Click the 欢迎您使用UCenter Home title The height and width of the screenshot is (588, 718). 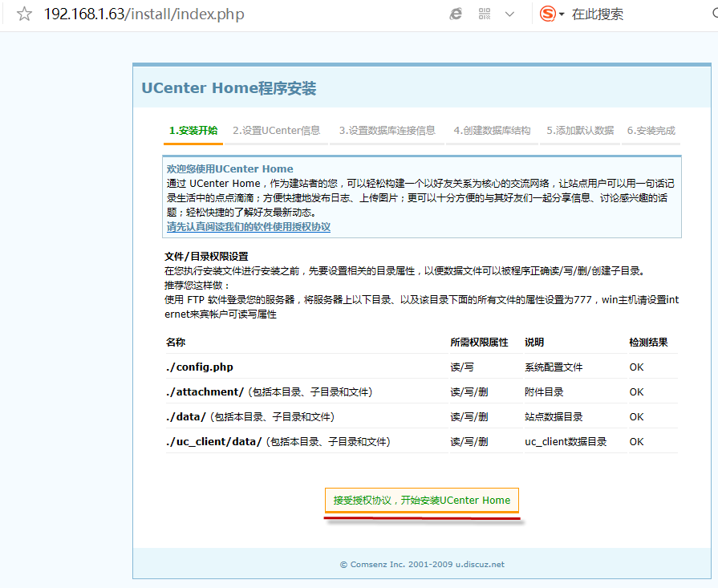pyautogui.click(x=230, y=169)
